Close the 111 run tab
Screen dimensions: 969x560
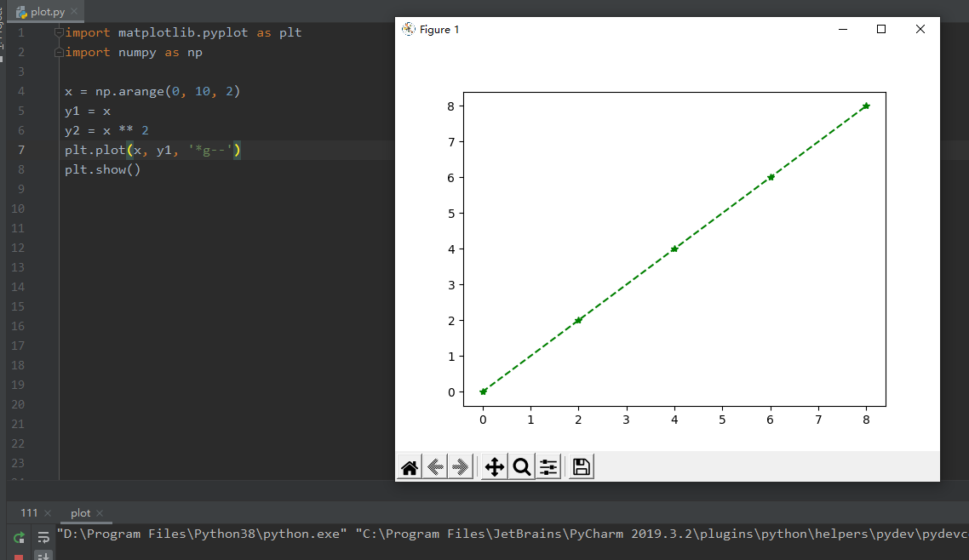[x=49, y=512]
